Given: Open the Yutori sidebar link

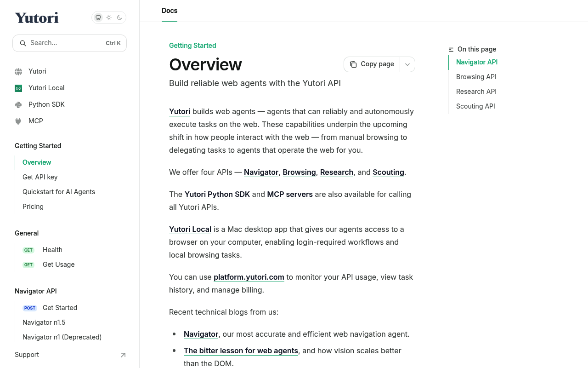Looking at the screenshot, I should (x=37, y=71).
